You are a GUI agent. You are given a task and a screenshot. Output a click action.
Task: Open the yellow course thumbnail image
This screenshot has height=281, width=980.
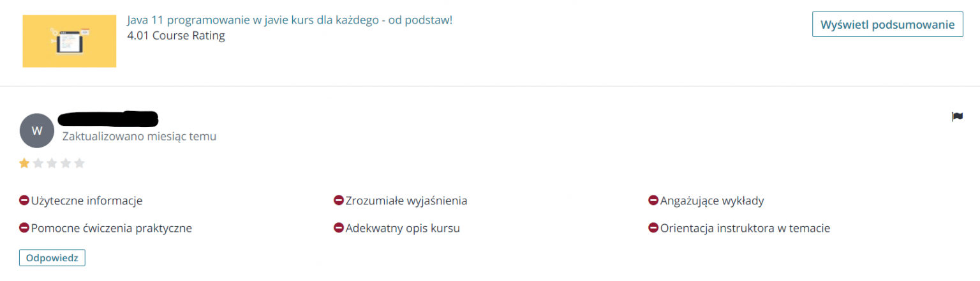click(x=70, y=41)
